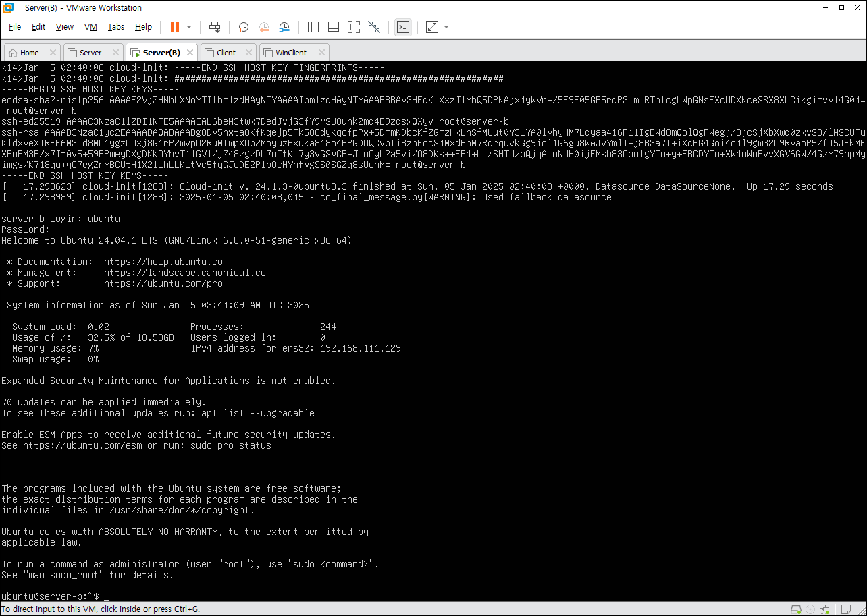The height and width of the screenshot is (616, 867).
Task: Open the snapshot manager
Action: pos(284,27)
